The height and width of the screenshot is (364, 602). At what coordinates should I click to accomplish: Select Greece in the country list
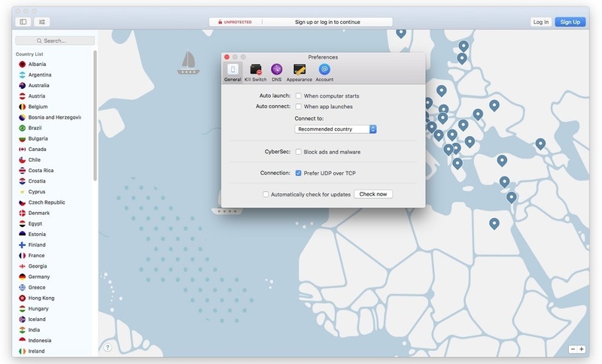pos(37,287)
